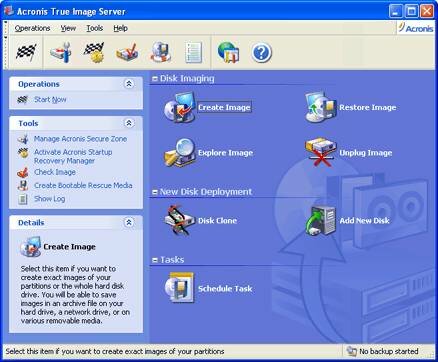Select the Schedule Task label
The width and height of the screenshot is (438, 362).
[x=225, y=288]
